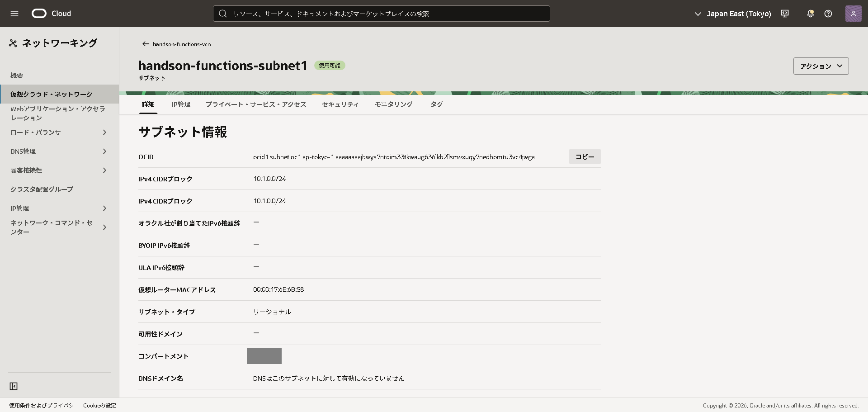Expand 顧客接続性 submenu
Screen dimensions: 868x412
[x=104, y=170]
